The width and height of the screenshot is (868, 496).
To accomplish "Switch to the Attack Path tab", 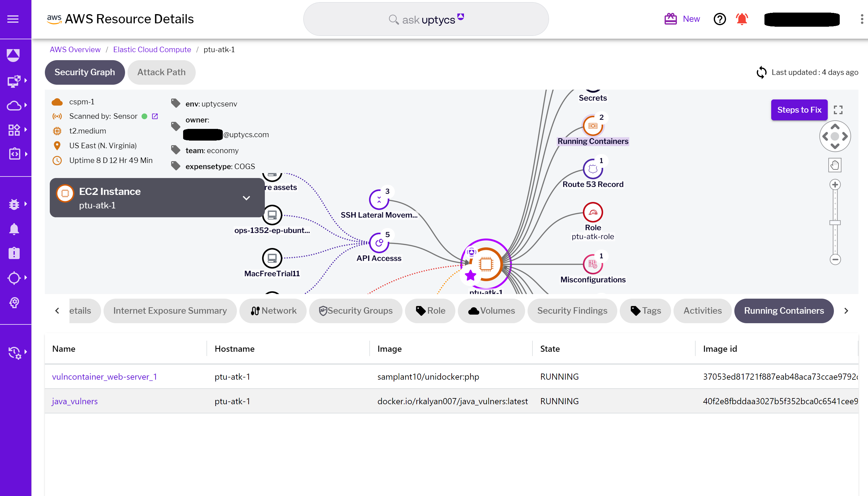I will (161, 72).
